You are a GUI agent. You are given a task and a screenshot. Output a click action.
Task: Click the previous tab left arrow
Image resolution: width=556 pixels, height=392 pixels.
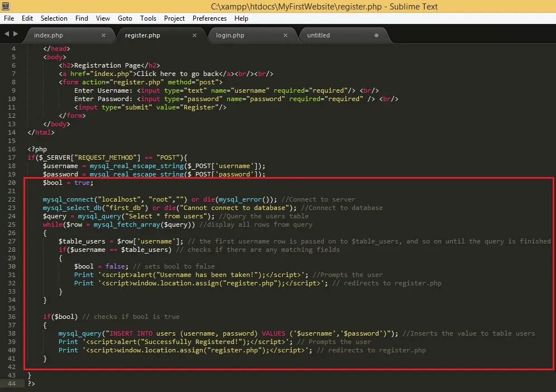click(x=7, y=34)
